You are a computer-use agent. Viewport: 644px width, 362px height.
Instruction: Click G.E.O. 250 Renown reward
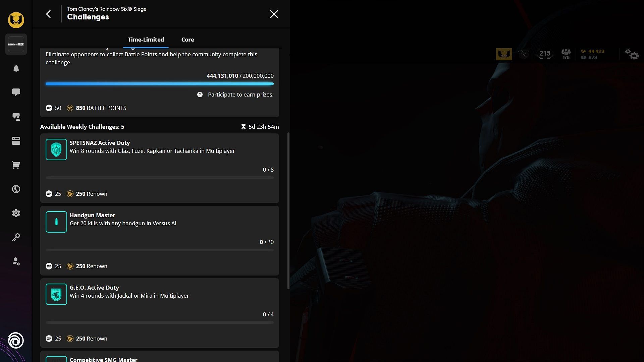coord(92,339)
